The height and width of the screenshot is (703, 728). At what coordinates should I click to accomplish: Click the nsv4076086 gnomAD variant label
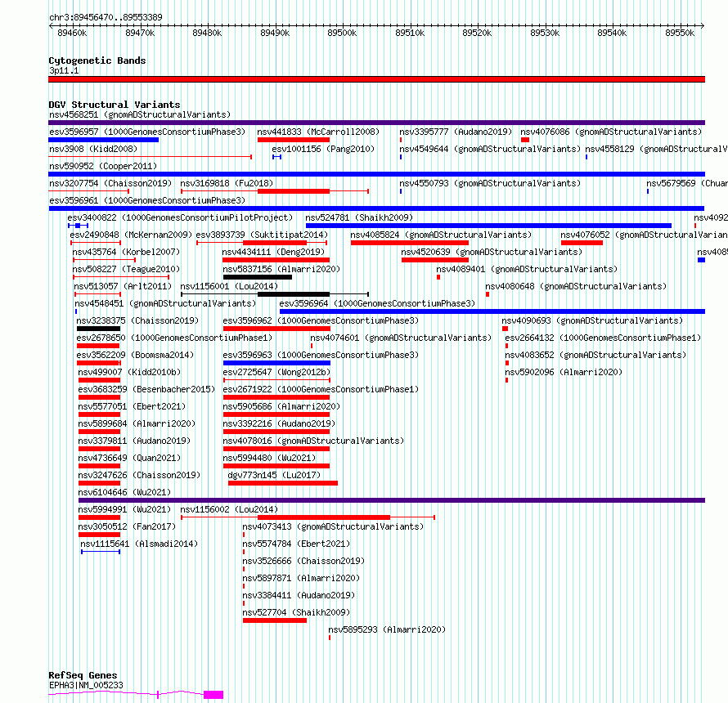click(611, 132)
